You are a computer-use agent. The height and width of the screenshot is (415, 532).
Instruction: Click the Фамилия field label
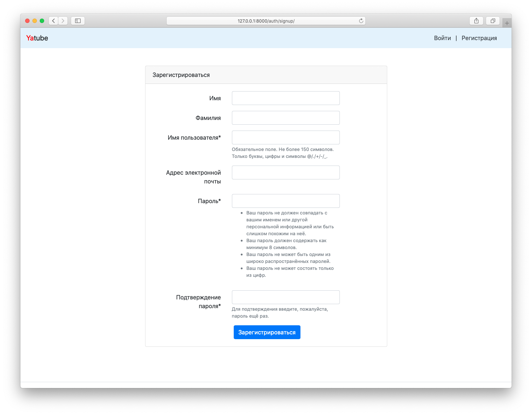pos(208,118)
